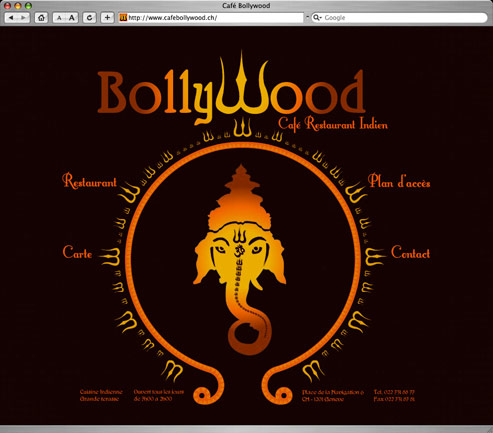Click the CH - 1201 Genève text

pyautogui.click(x=323, y=399)
